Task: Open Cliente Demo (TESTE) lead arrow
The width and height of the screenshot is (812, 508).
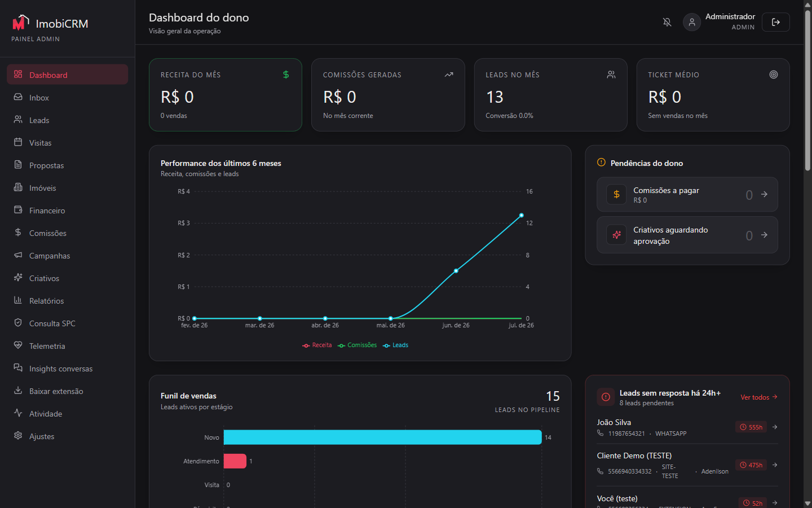Action: click(x=775, y=465)
